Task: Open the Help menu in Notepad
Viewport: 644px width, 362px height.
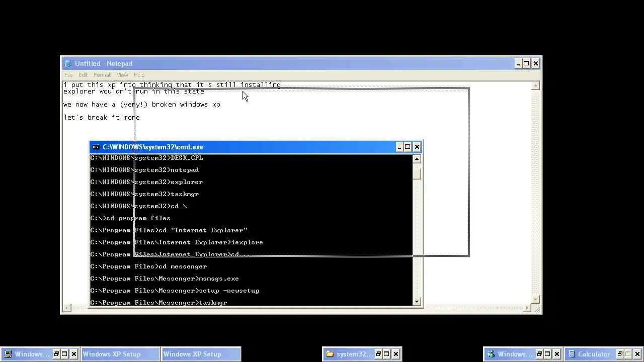Action: [x=139, y=75]
